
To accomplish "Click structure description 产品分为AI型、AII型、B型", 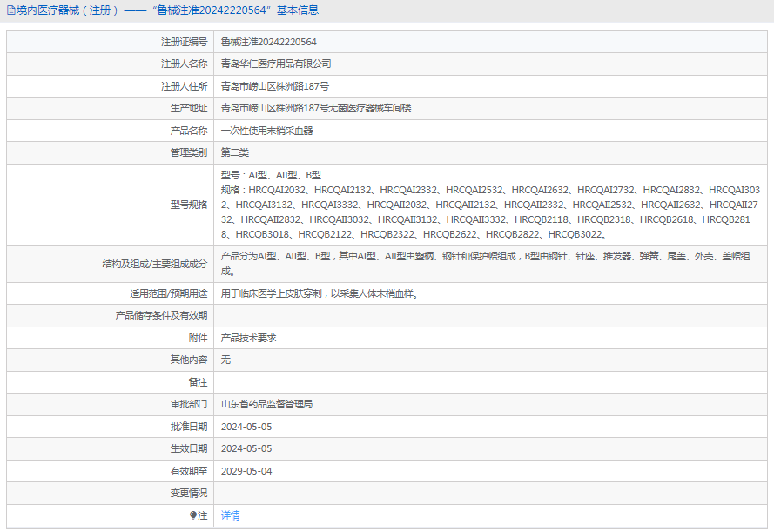I will (x=485, y=264).
